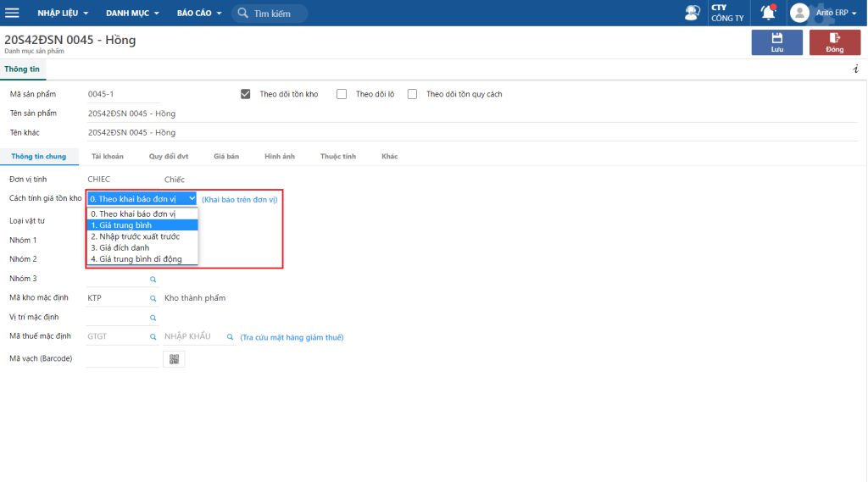
Task: Open the BÁO CÁO menu
Action: (198, 13)
